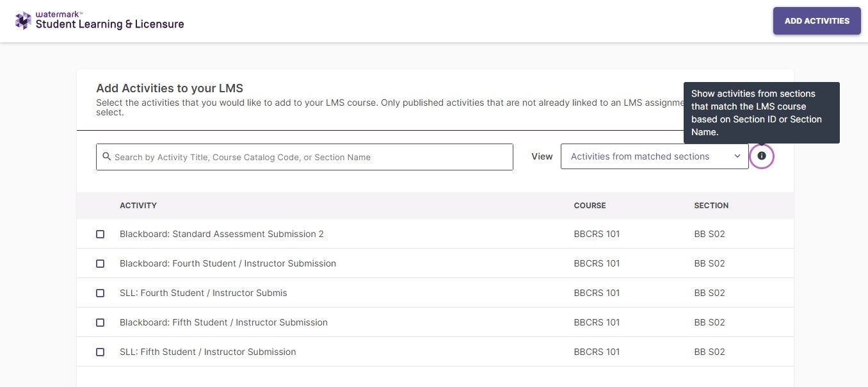Screen dimensions: 868x387
Task: Focus the activity search input field
Action: click(x=305, y=157)
